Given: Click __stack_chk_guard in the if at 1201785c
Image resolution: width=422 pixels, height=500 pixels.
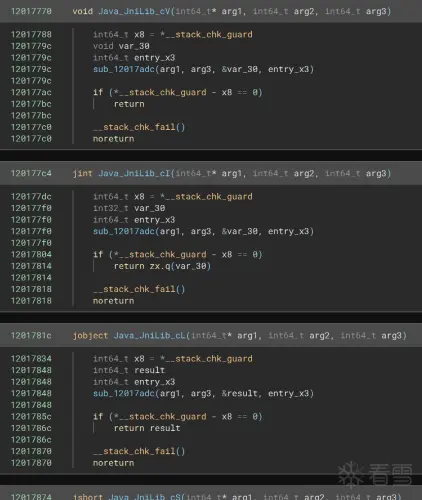Looking at the screenshot, I should pyautogui.click(x=163, y=416).
